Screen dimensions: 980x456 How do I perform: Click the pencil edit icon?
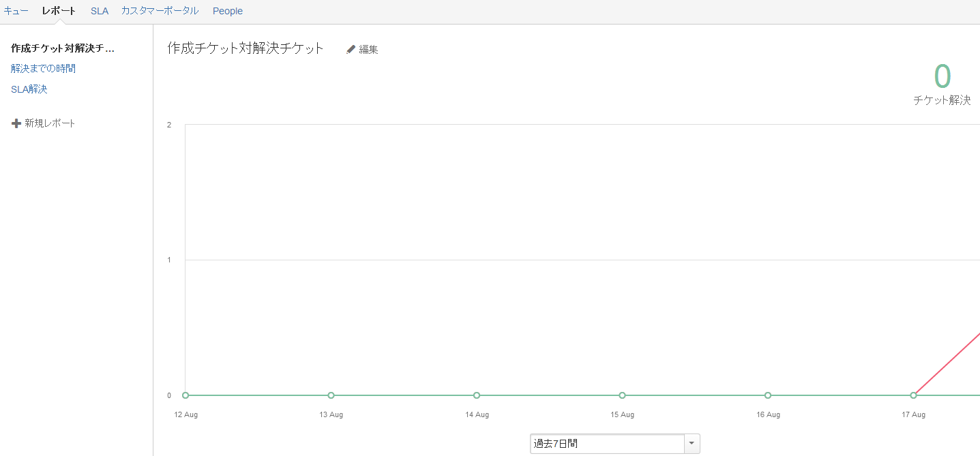351,49
